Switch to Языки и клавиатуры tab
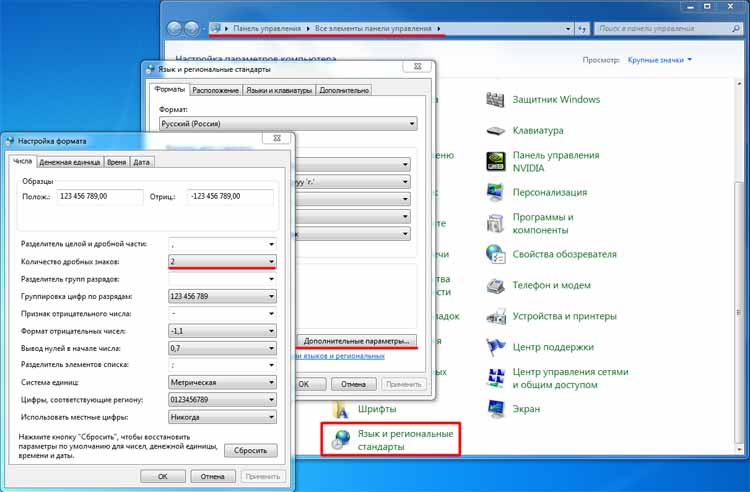750x492 pixels. (279, 90)
